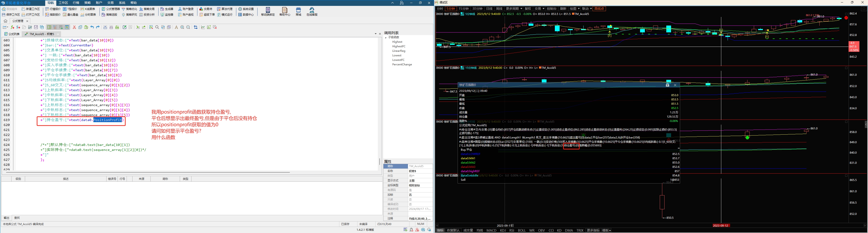The image size is (868, 233).
Task: Switch to the 查找 bottom tab
Action: (17, 218)
